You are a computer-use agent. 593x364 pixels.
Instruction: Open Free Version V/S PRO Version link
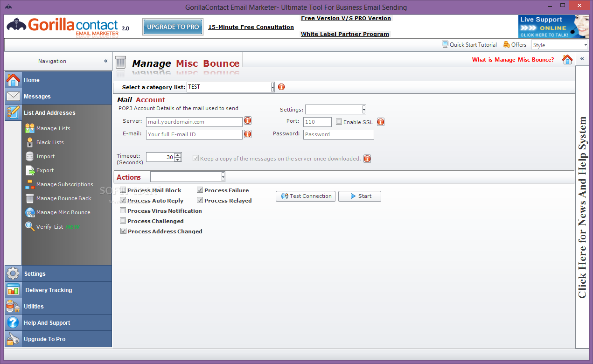click(x=346, y=18)
